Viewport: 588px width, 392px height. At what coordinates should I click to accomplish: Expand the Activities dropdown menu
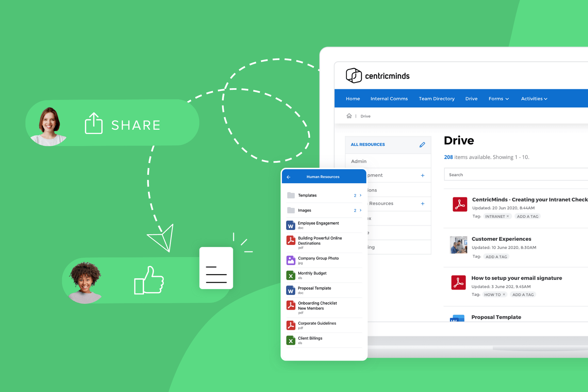(x=534, y=99)
